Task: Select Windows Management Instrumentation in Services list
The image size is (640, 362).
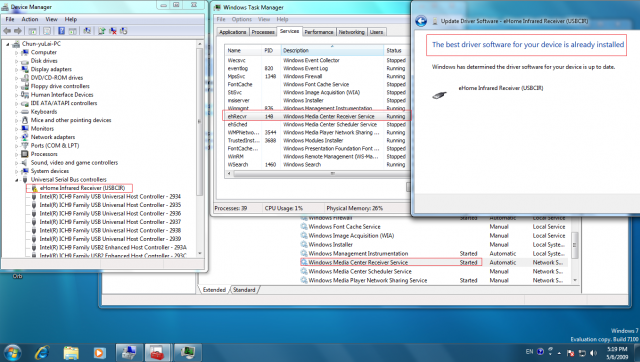Action: 434,253
